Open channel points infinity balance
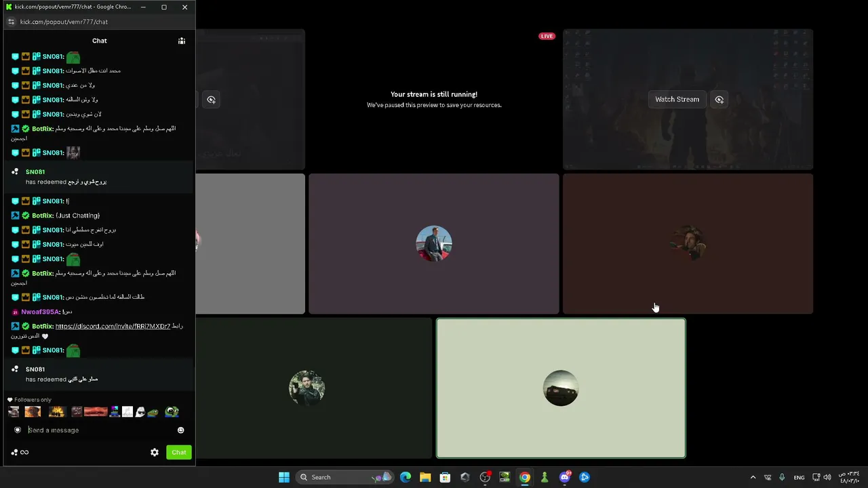The width and height of the screenshot is (868, 488). 20,452
